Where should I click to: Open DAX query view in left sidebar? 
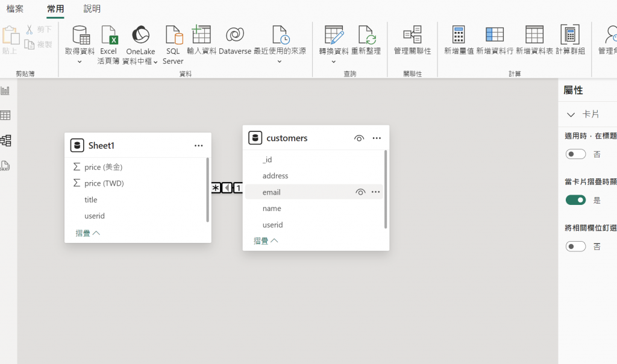5,166
